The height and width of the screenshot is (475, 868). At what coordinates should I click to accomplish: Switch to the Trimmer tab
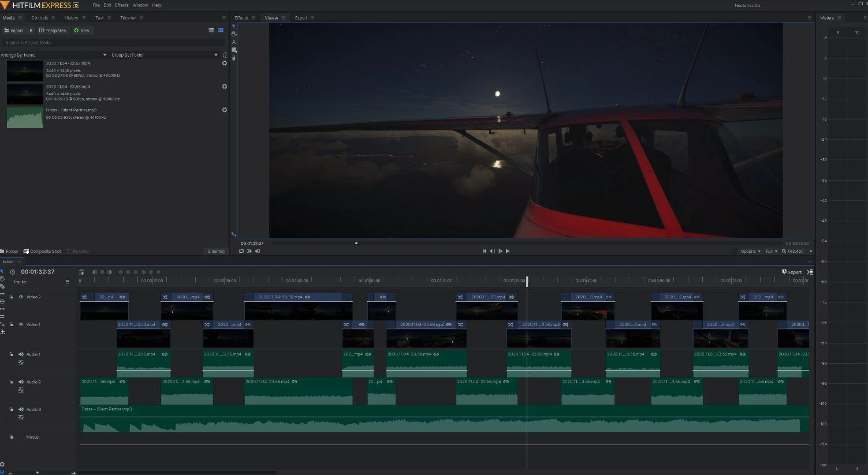point(128,18)
